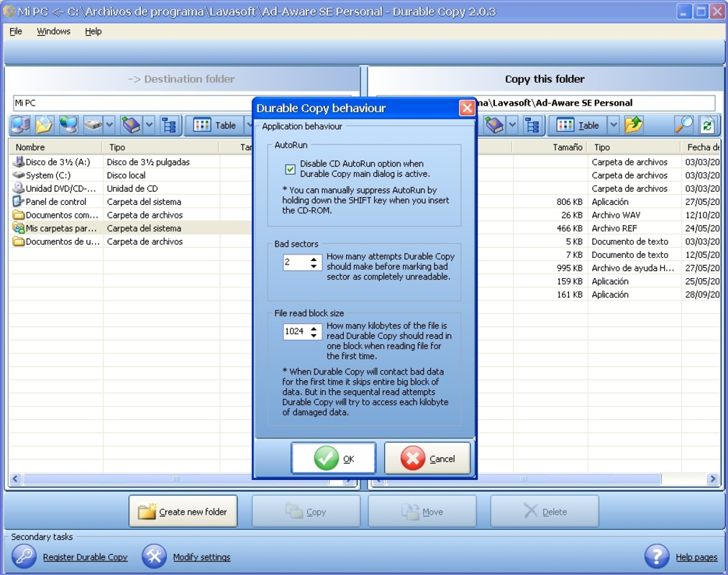The height and width of the screenshot is (575, 728).
Task: Click the Copy button
Action: [306, 511]
